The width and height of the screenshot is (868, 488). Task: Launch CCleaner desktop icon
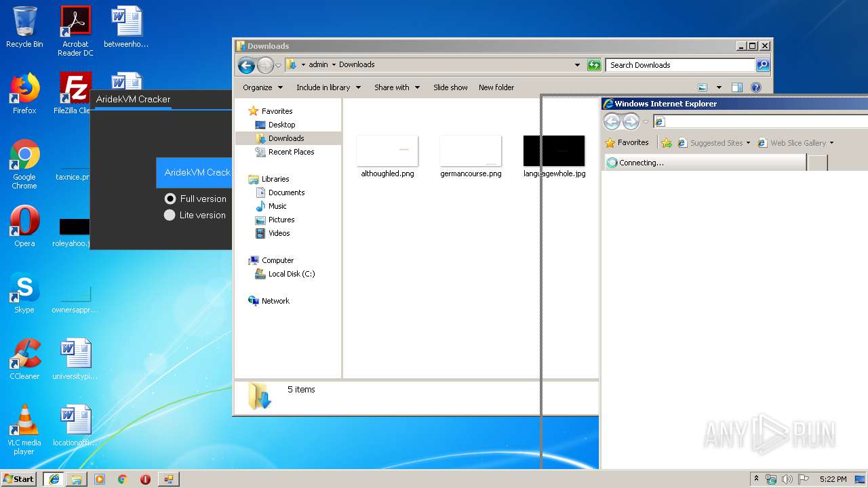[24, 359]
